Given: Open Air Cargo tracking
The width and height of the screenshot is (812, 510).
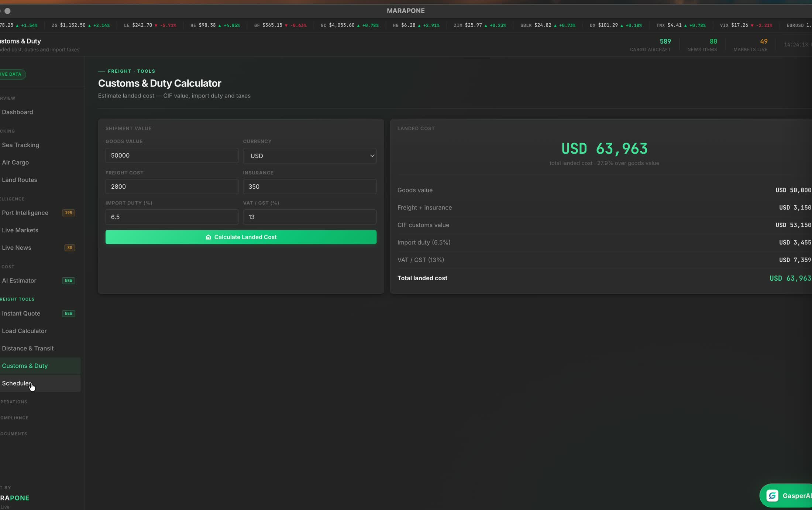Looking at the screenshot, I should tap(15, 162).
